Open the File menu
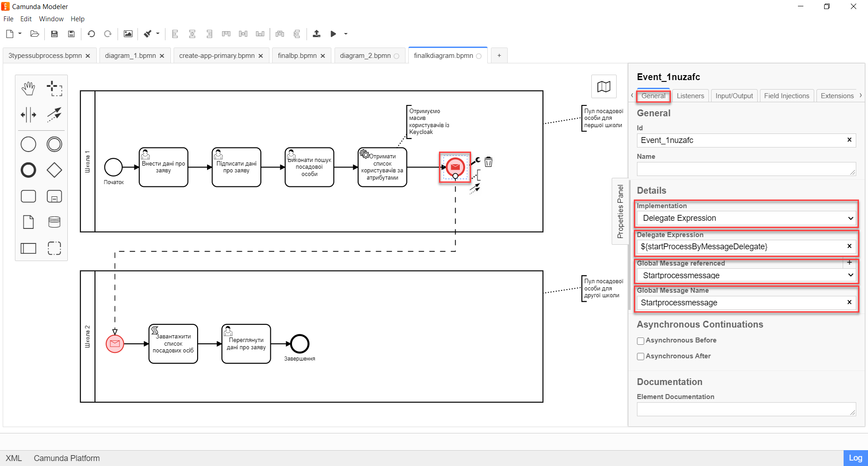 click(x=9, y=19)
